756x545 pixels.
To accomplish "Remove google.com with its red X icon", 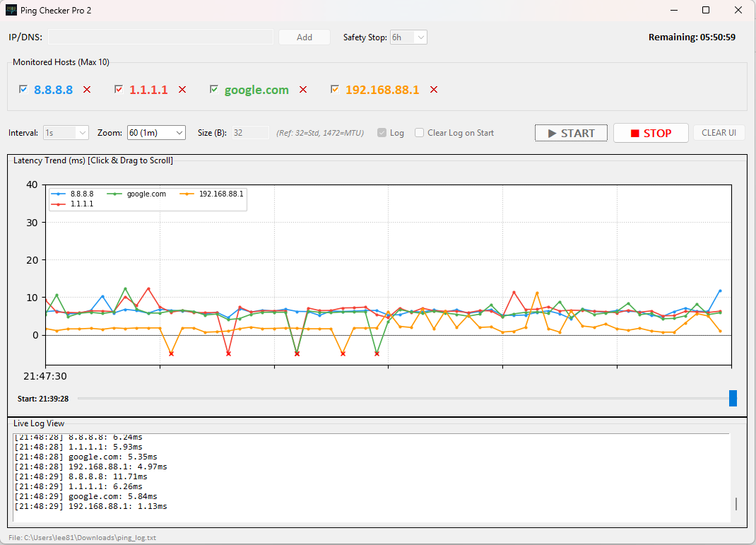I will tap(303, 90).
